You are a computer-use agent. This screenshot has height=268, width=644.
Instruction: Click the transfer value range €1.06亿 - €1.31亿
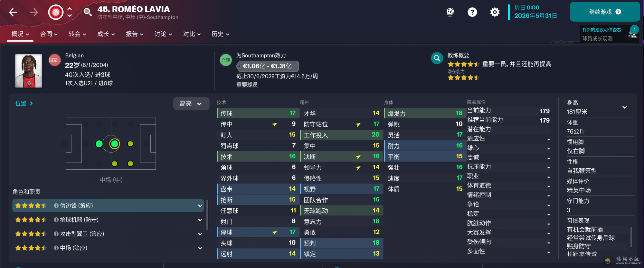pos(267,66)
